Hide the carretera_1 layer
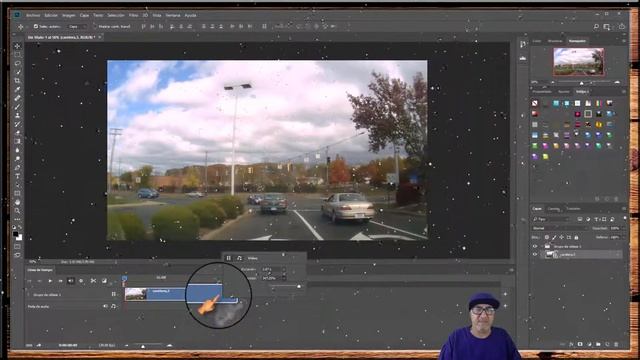 (x=535, y=254)
